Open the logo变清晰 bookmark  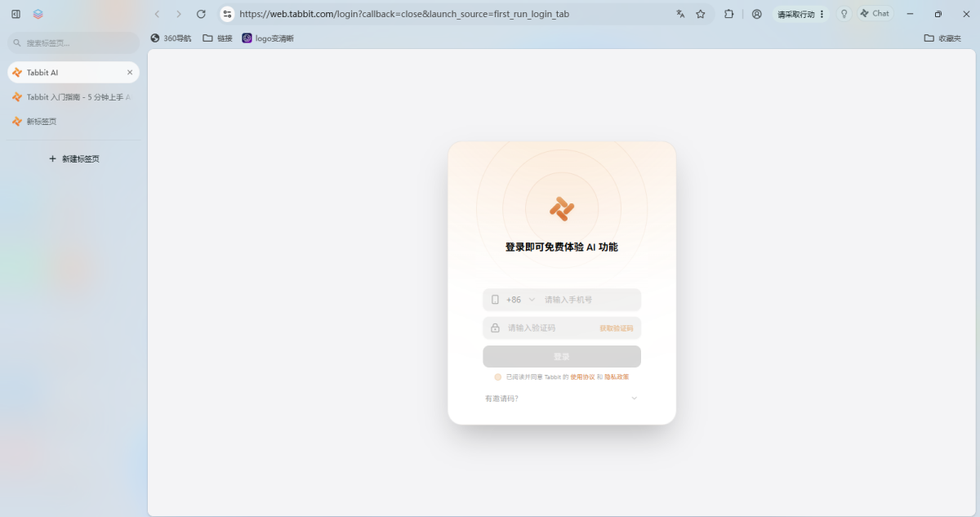pos(268,38)
